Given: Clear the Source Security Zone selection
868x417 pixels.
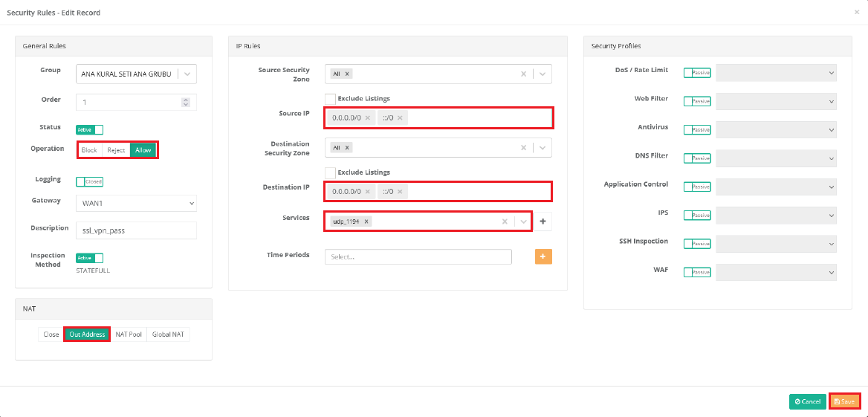Looking at the screenshot, I should [x=523, y=74].
